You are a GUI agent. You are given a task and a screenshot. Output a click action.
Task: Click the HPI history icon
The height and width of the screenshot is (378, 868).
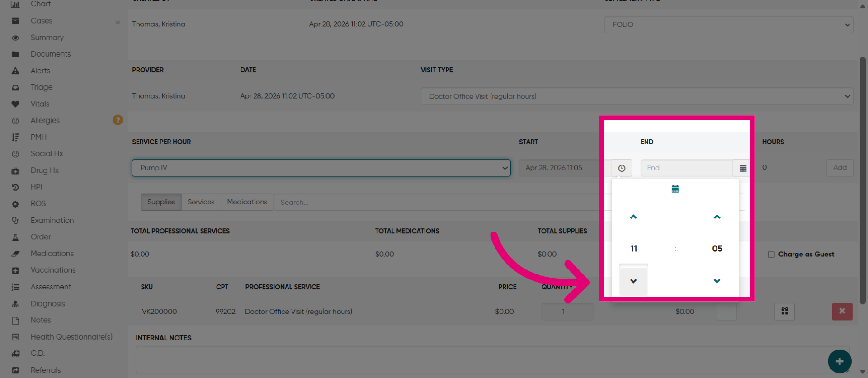point(15,187)
